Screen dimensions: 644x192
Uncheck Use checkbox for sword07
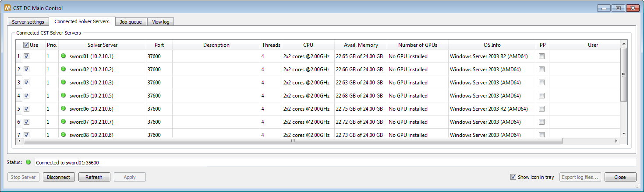(26, 122)
